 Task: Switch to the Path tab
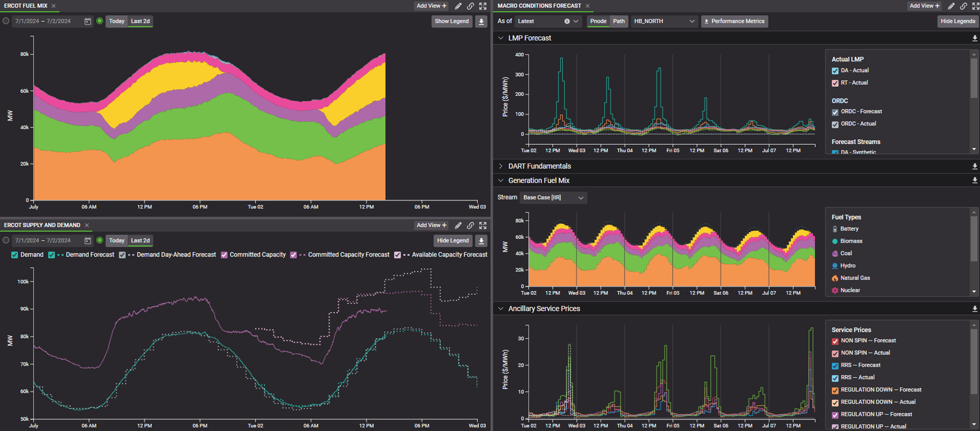(619, 21)
